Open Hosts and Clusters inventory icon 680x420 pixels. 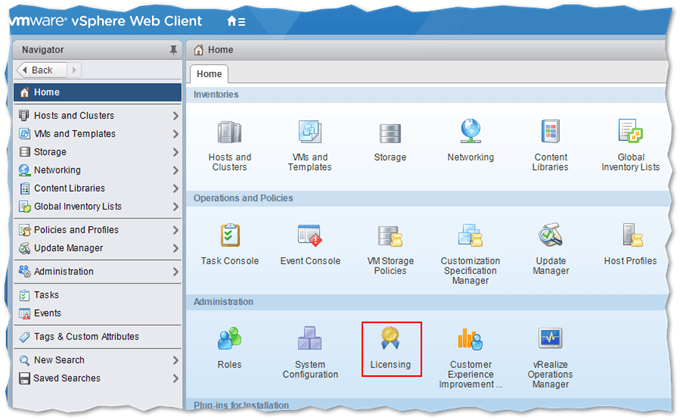(x=229, y=132)
